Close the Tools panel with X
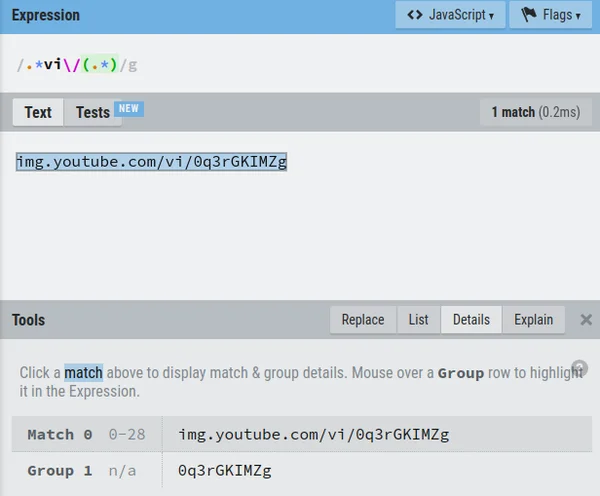Viewport: 600px width, 496px height. (586, 320)
